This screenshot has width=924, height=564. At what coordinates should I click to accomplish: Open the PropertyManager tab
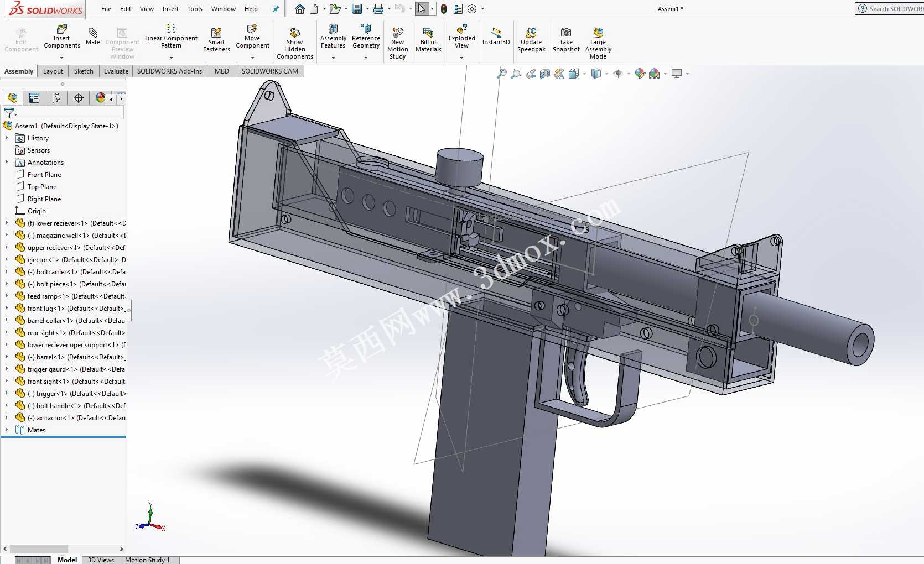[34, 98]
